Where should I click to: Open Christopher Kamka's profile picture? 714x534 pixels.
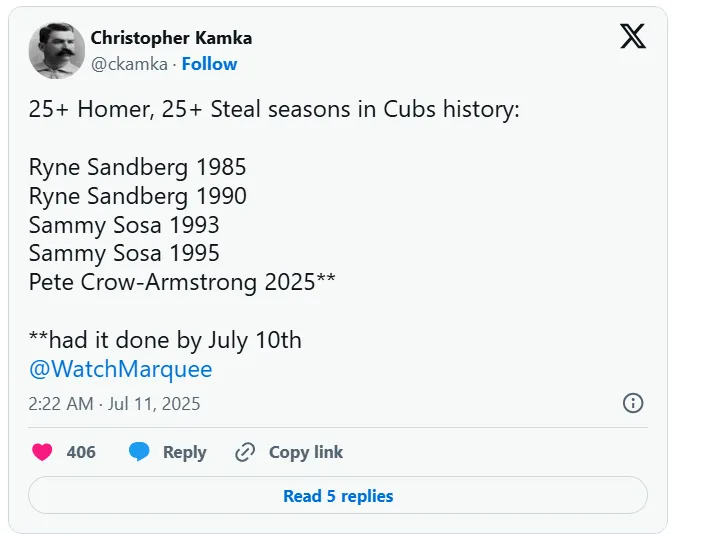[56, 51]
